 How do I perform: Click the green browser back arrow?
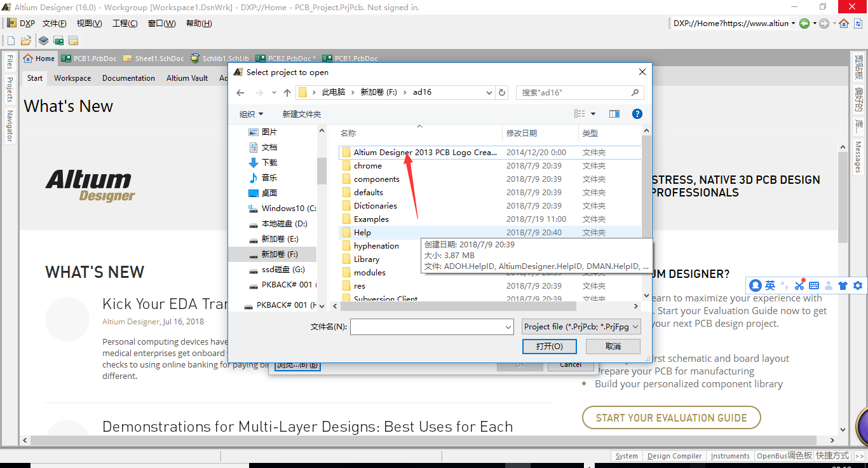804,24
